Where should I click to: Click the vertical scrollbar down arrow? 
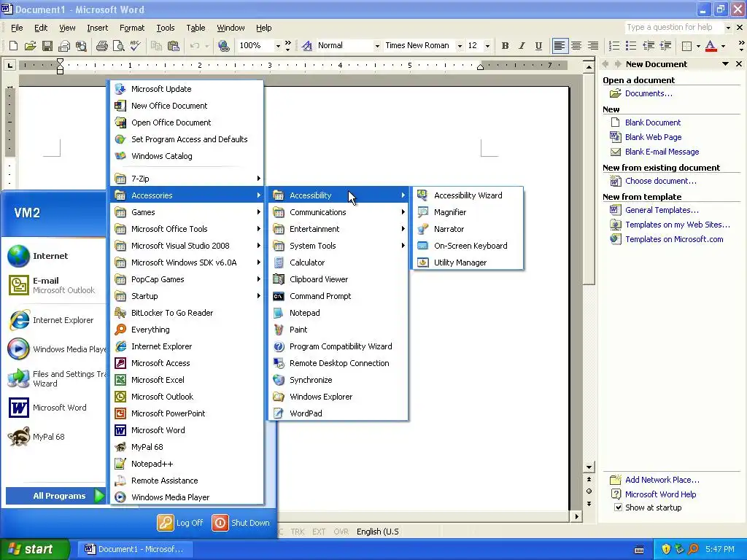[589, 467]
